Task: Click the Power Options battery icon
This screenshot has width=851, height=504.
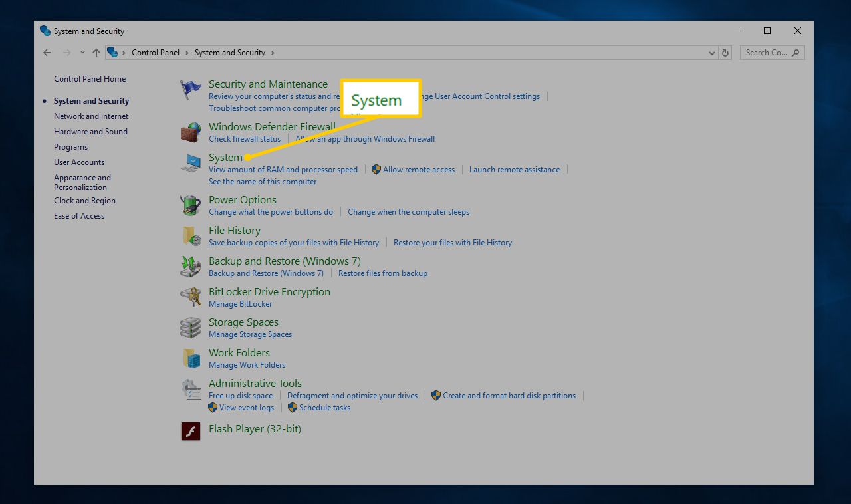Action: 191,205
